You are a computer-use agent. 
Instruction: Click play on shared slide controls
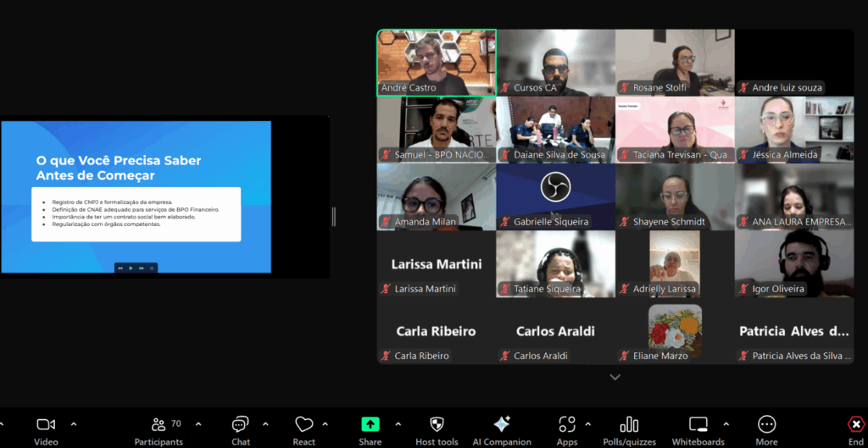coord(131,268)
